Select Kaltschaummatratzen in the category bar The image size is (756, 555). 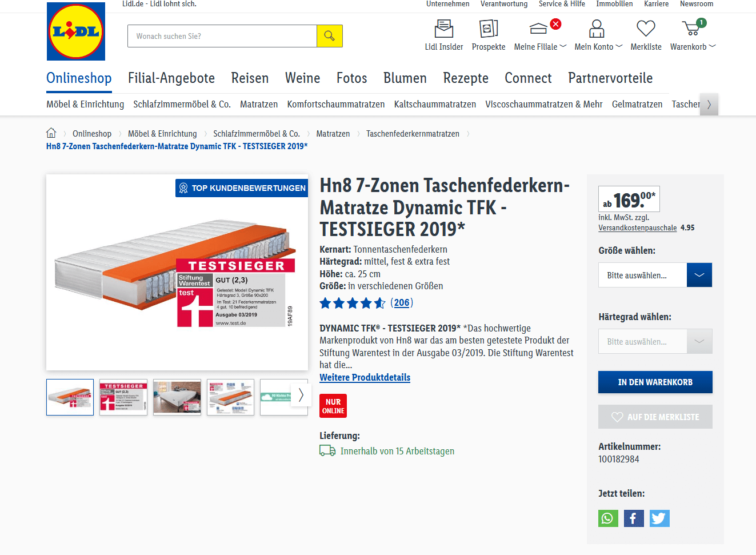(x=435, y=104)
